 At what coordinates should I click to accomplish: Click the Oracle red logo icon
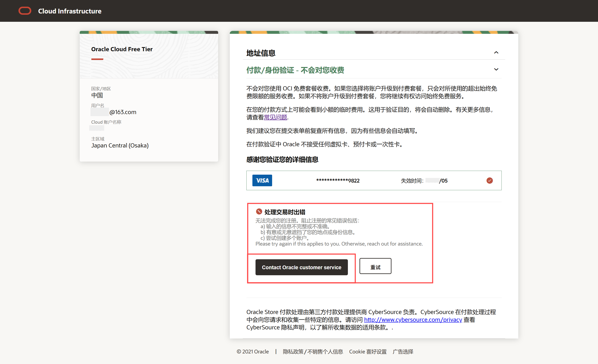[x=25, y=11]
